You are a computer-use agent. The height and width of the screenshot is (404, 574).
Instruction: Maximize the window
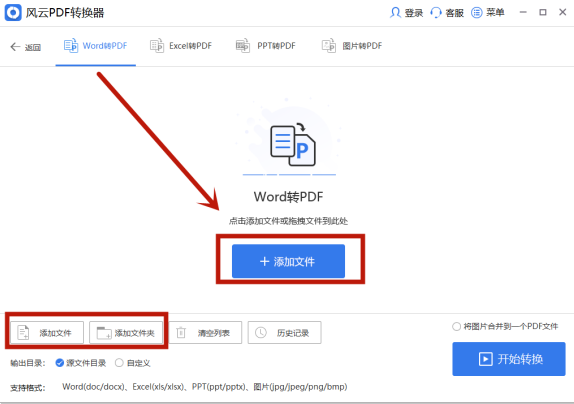(x=543, y=12)
